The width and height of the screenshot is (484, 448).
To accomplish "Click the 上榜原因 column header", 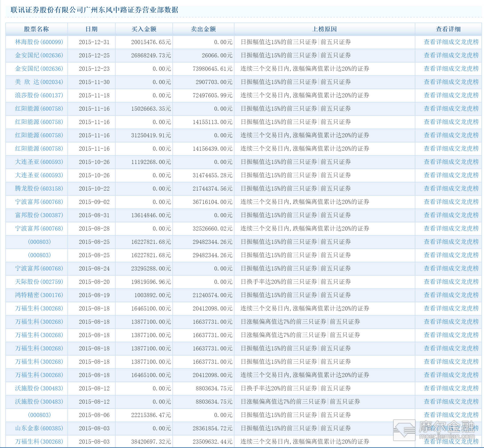I will tap(324, 29).
